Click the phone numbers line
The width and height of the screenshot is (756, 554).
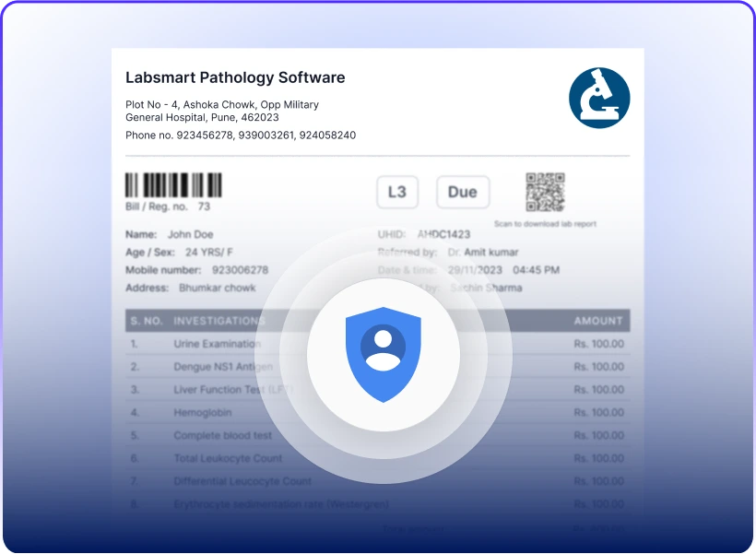pos(241,135)
